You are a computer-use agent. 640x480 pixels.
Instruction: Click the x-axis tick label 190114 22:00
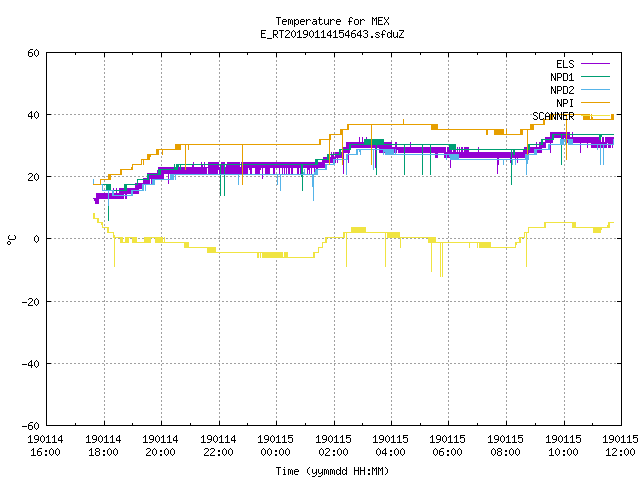[218, 446]
